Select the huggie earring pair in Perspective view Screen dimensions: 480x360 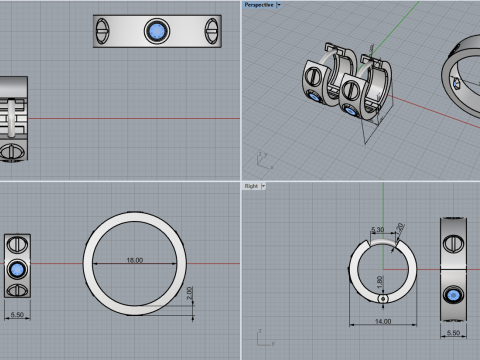tap(347, 81)
